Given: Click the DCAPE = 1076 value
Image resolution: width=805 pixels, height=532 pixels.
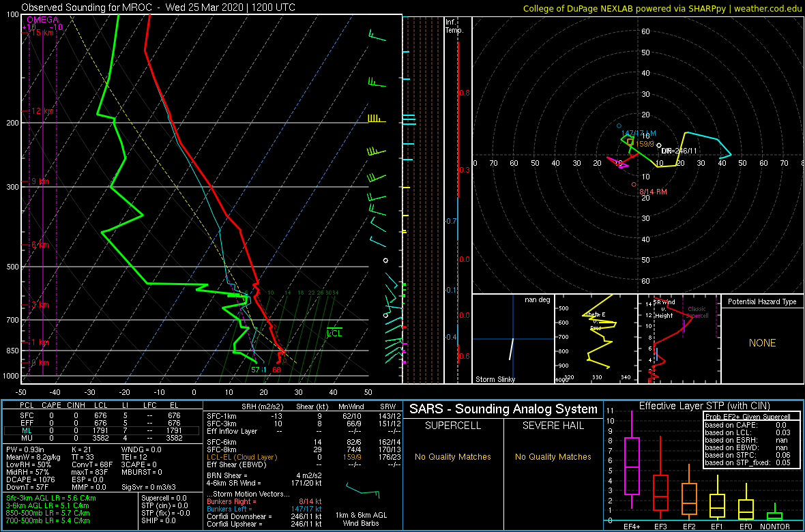Looking at the screenshot, I should coord(30,479).
